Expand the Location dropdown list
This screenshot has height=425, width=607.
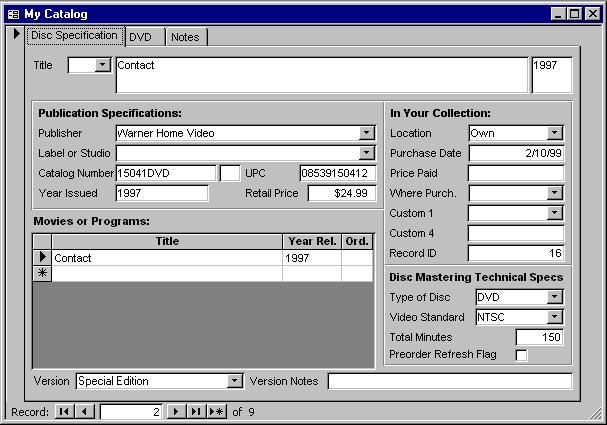555,133
